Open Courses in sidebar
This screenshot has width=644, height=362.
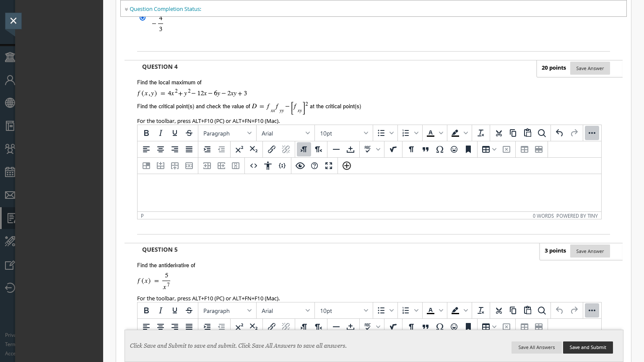[x=10, y=126]
